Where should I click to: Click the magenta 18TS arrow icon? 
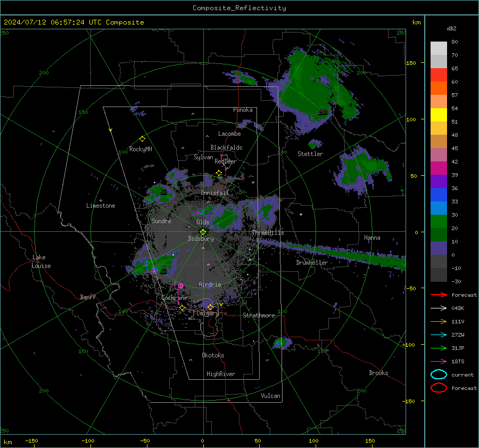439,362
